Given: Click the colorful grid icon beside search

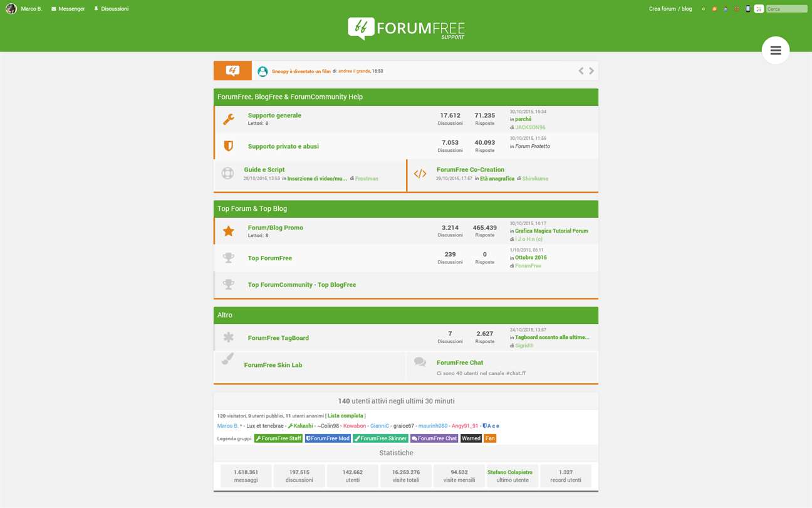Looking at the screenshot, I should coord(759,9).
